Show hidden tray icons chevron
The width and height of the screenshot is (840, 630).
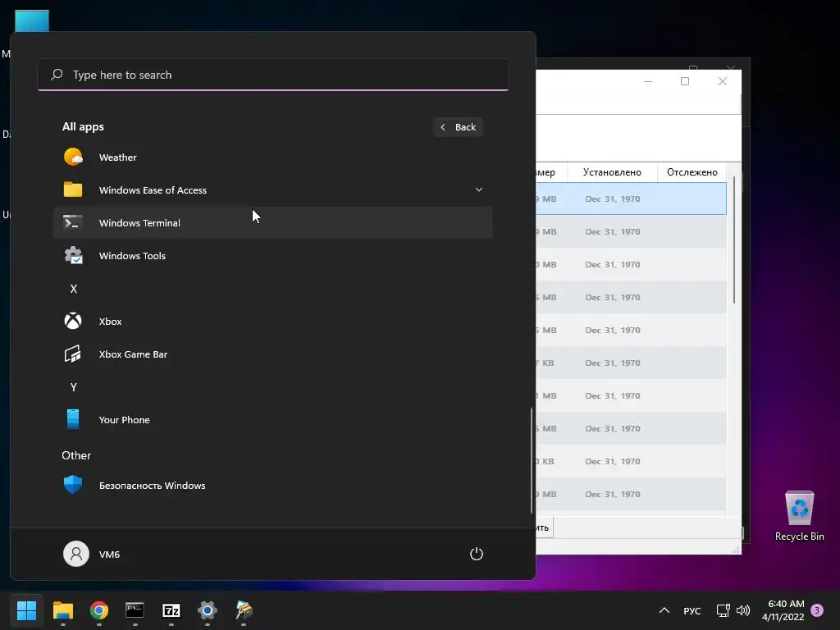point(664,610)
